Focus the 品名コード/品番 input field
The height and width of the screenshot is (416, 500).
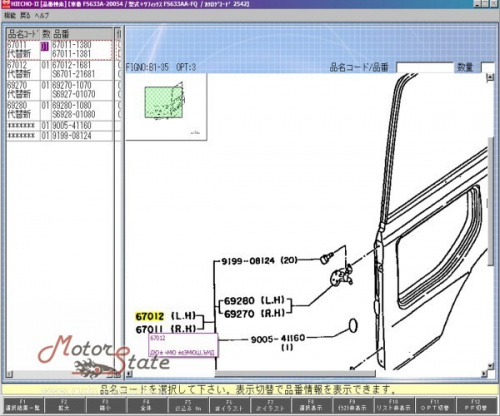[425, 68]
